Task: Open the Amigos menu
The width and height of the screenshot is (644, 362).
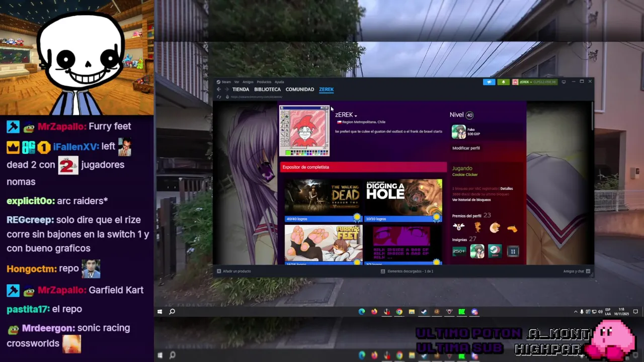Action: point(248,82)
